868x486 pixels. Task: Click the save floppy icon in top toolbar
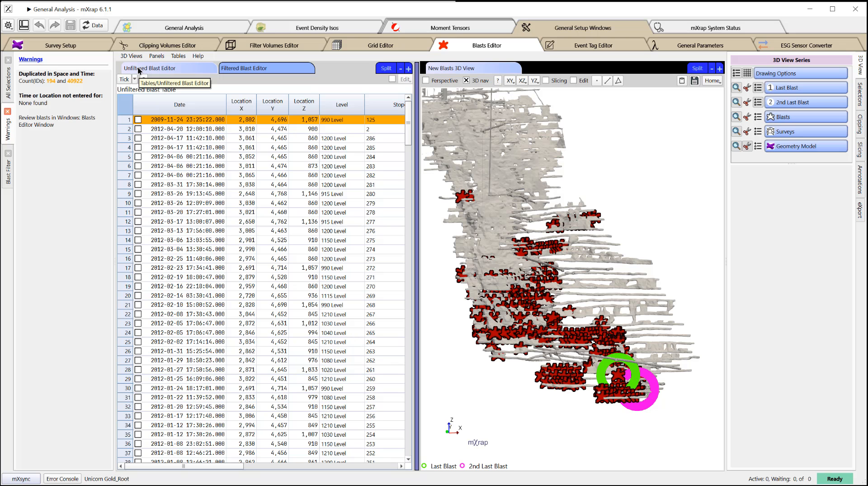pos(71,25)
